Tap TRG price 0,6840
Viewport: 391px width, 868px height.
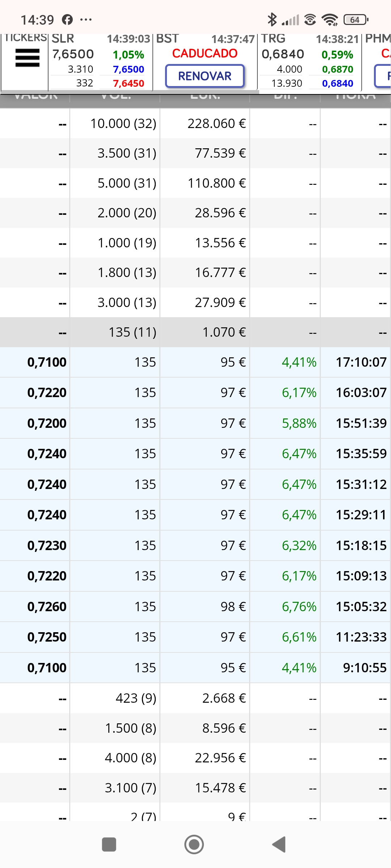(283, 54)
